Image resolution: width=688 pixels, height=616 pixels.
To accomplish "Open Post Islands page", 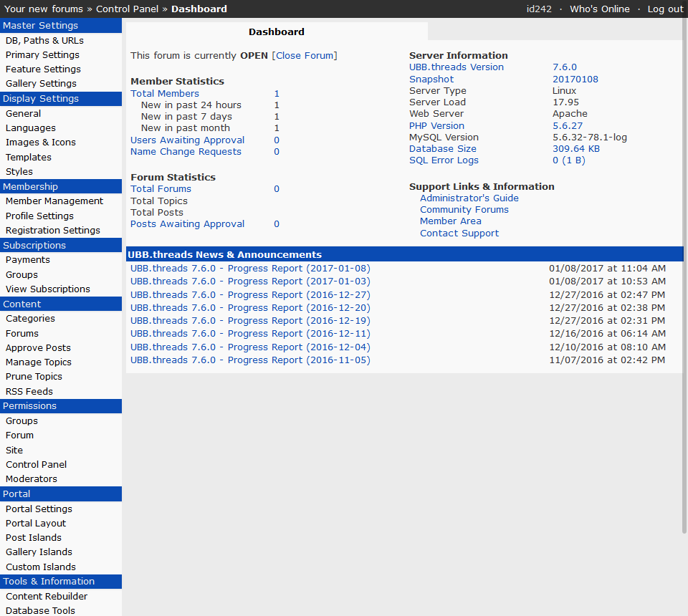I will point(34,537).
